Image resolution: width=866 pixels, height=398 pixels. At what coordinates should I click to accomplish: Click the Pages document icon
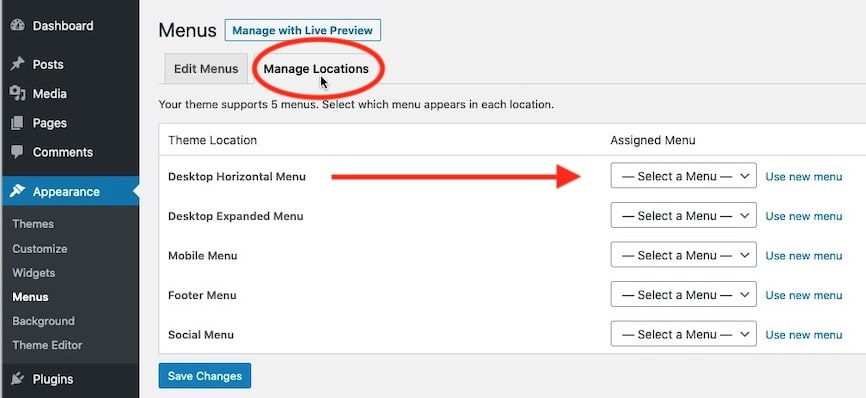click(18, 123)
